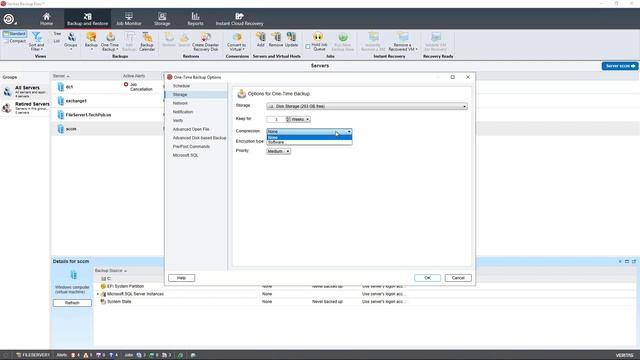The image size is (640, 360).
Task: Open the Sort and Filter menu
Action: (x=36, y=42)
